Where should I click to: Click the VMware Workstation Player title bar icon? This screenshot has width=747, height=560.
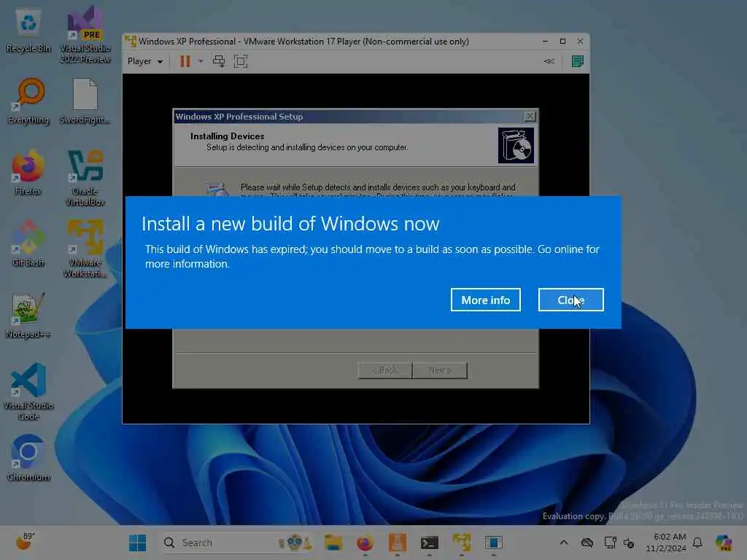click(x=131, y=42)
